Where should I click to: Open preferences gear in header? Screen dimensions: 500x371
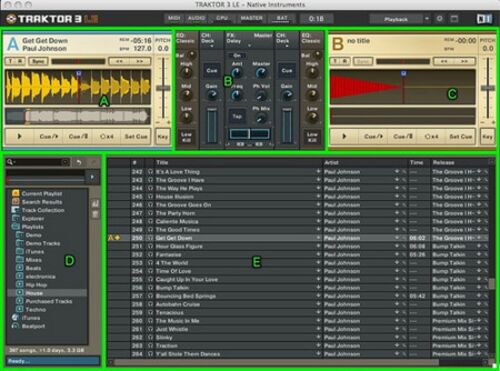pyautogui.click(x=440, y=19)
